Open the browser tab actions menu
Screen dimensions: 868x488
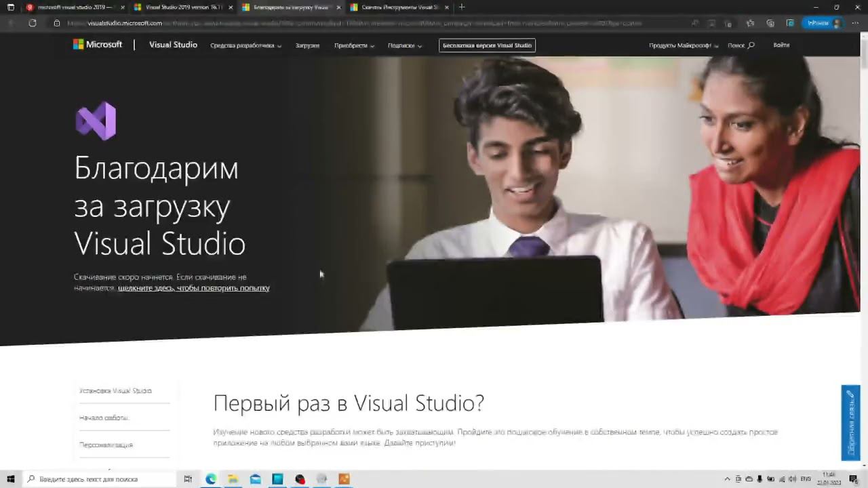tap(10, 7)
